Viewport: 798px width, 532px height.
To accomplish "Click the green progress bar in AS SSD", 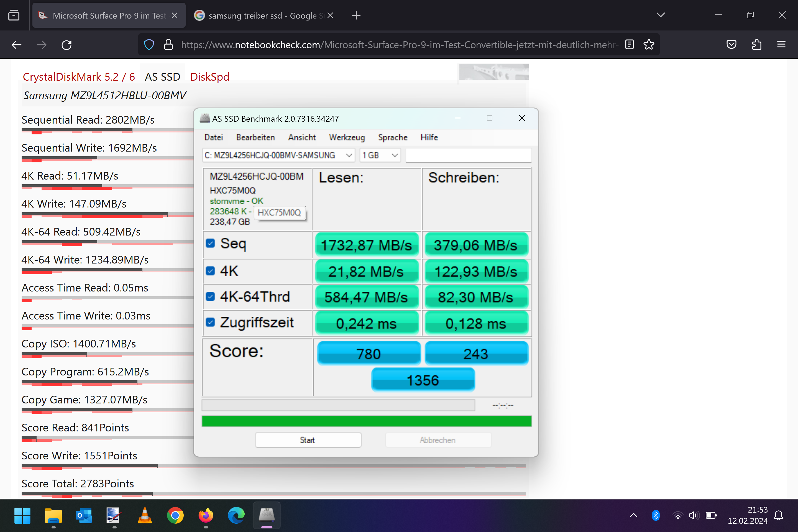I will point(366,421).
